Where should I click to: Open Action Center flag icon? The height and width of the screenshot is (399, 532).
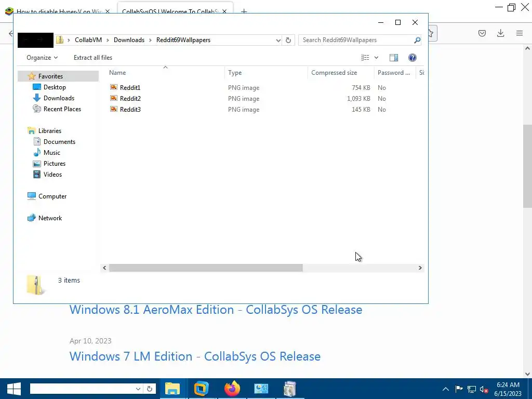coord(459,389)
